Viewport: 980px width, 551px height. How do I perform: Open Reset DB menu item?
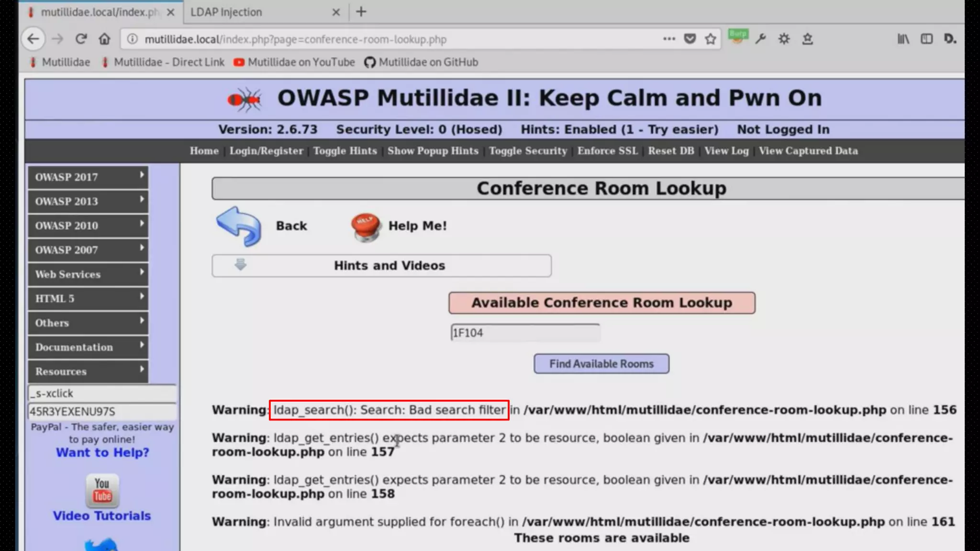(671, 151)
